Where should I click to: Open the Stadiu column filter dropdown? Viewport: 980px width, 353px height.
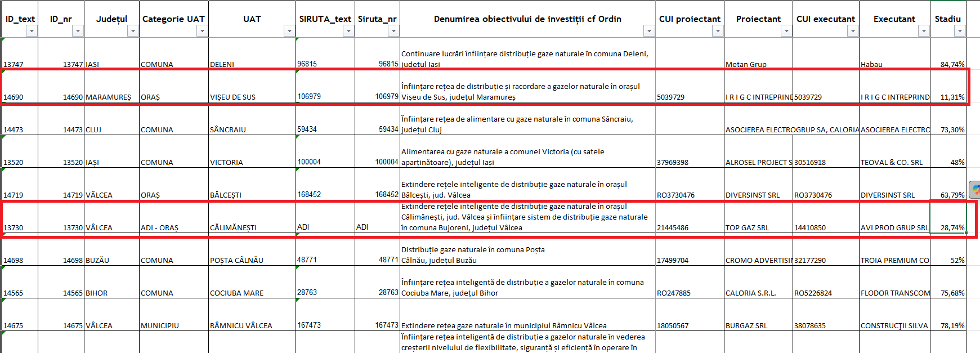[x=960, y=31]
